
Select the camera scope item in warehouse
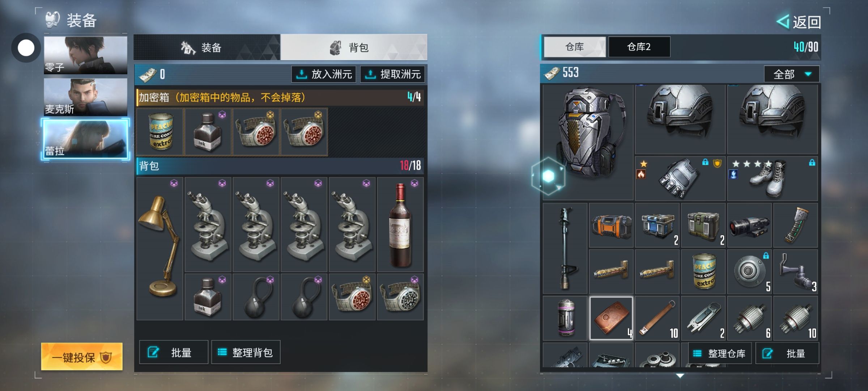[749, 225]
